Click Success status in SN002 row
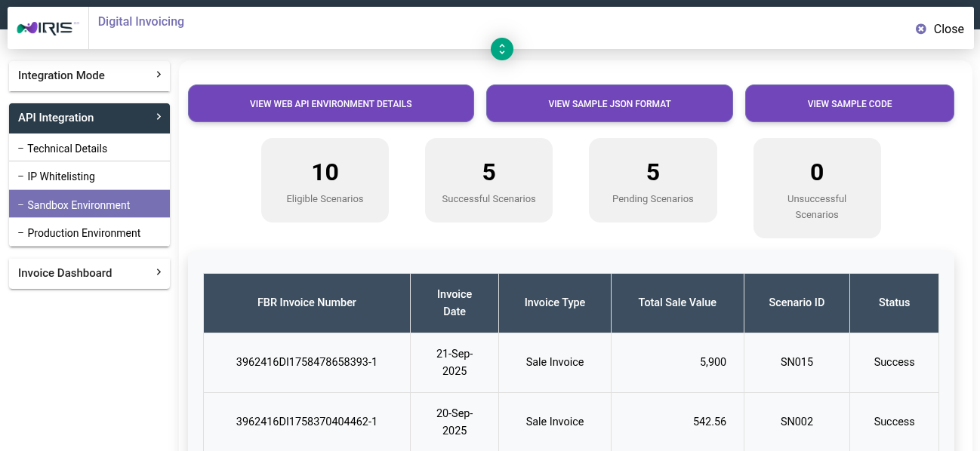The image size is (980, 451). point(894,422)
